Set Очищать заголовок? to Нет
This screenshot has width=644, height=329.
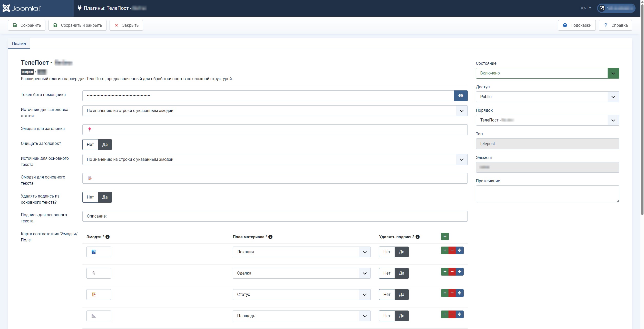[x=90, y=145]
